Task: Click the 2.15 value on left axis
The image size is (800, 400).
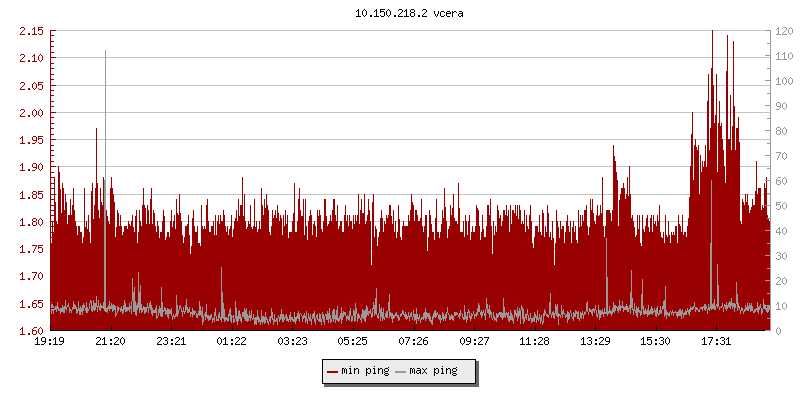Action: coord(30,31)
